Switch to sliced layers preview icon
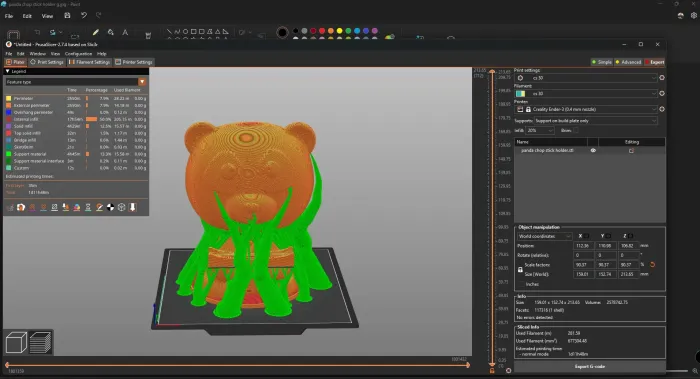The image size is (700, 379). (41, 343)
